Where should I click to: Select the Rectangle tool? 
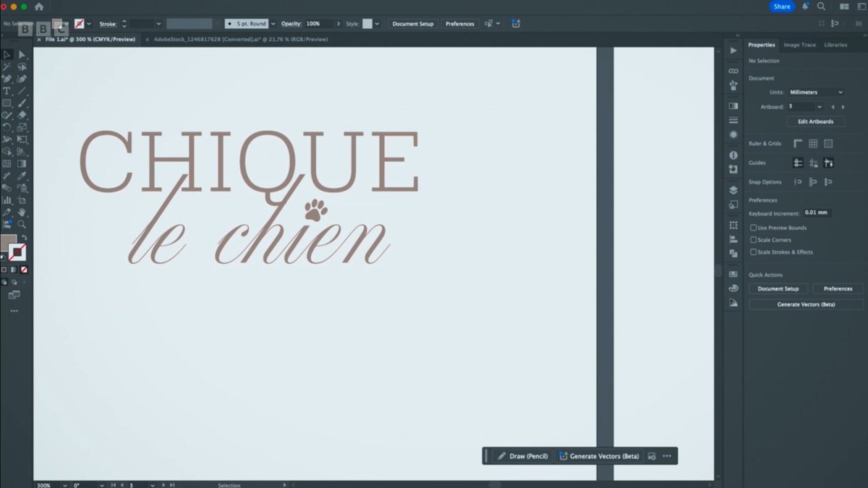tap(7, 103)
